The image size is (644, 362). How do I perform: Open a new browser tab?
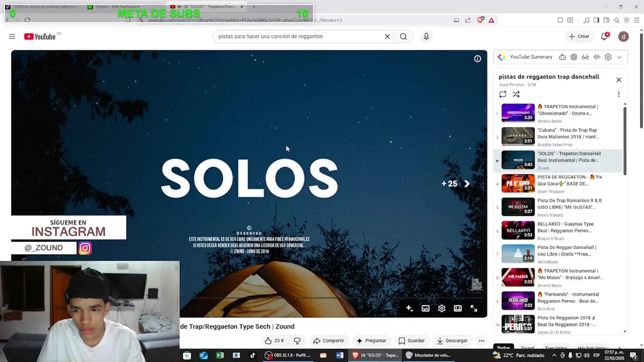[254, 7]
